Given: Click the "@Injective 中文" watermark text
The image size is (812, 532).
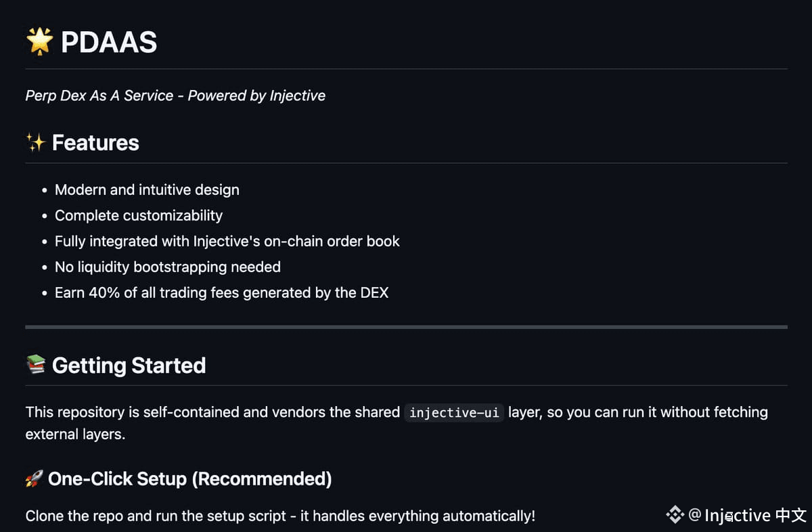Looking at the screenshot, I should [748, 515].
